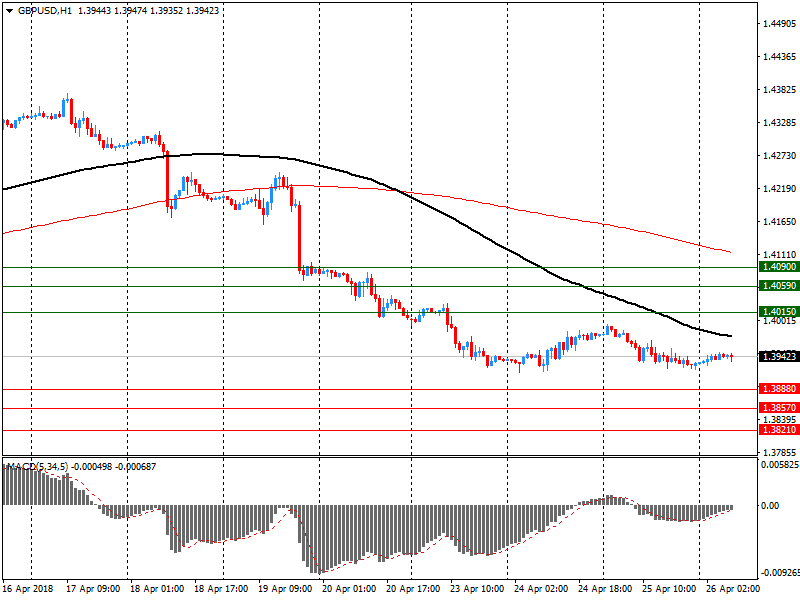Click the 24 Apr 18:00 time label
800x600 pixels.
coord(605,588)
